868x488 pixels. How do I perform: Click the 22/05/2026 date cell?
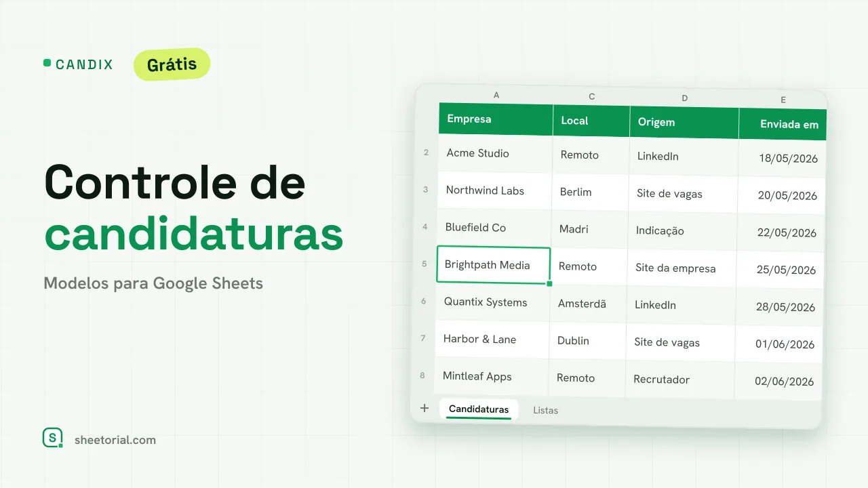781,233
